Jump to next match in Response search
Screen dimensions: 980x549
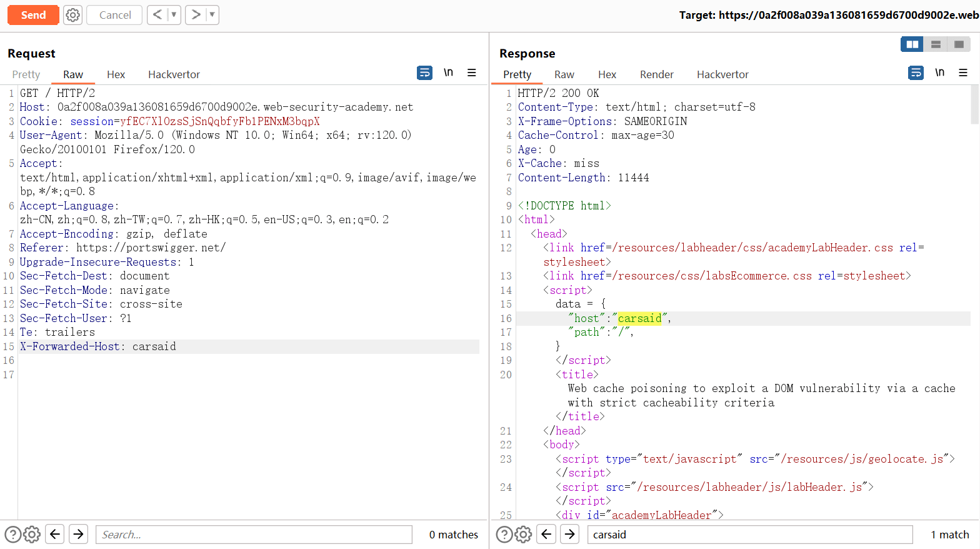pyautogui.click(x=569, y=535)
